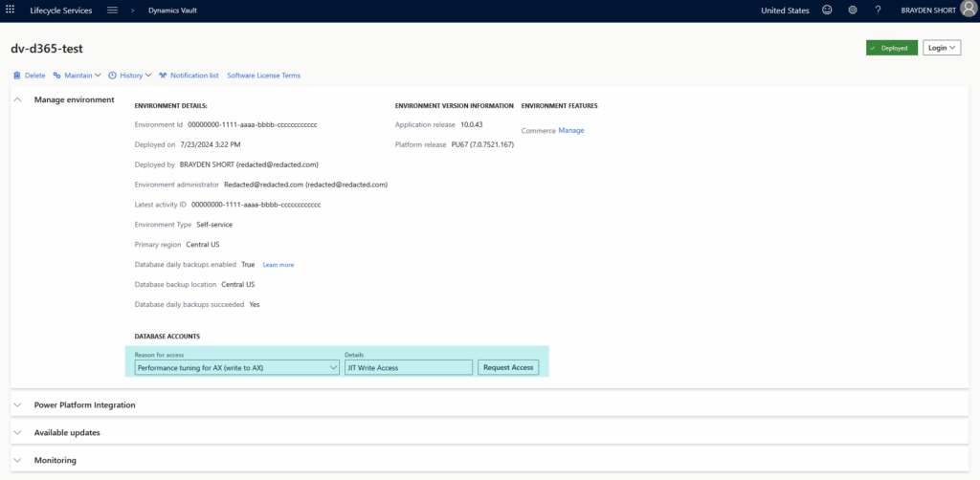The image size is (980, 480).
Task: Open Software License Terms
Action: point(264,76)
